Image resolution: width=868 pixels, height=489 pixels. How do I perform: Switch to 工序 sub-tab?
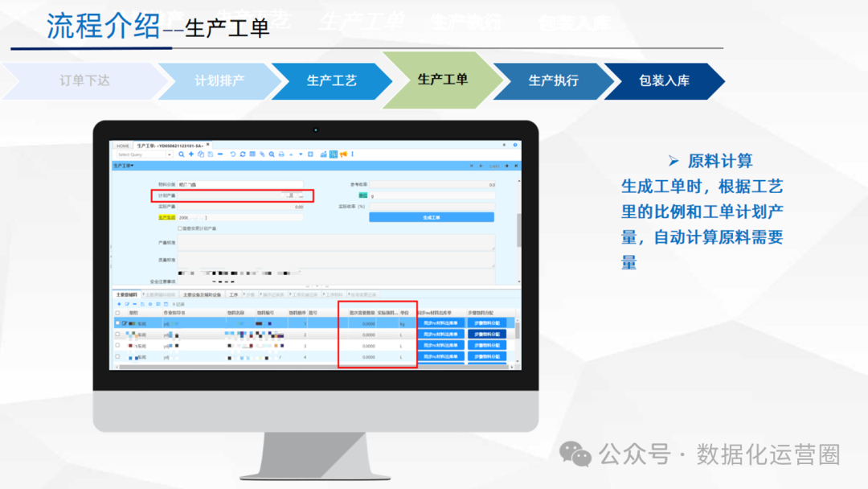tap(234, 294)
